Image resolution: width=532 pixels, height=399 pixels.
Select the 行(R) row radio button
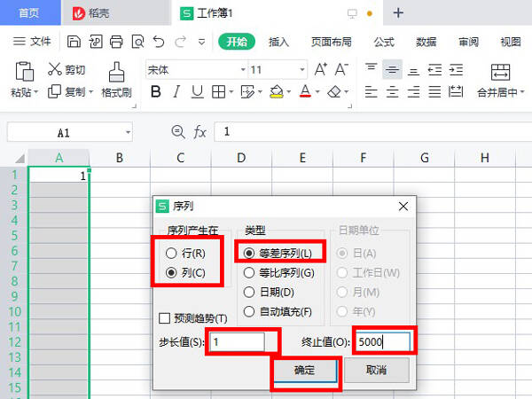coord(171,253)
